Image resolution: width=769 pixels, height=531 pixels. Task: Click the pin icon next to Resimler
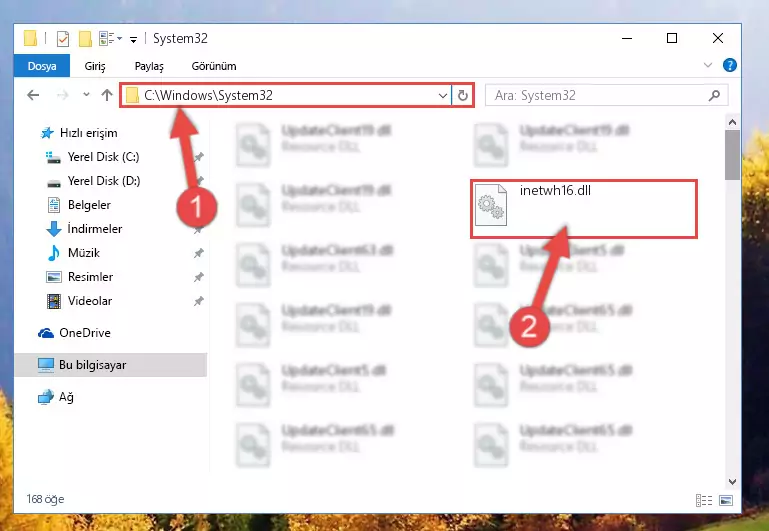(x=198, y=277)
